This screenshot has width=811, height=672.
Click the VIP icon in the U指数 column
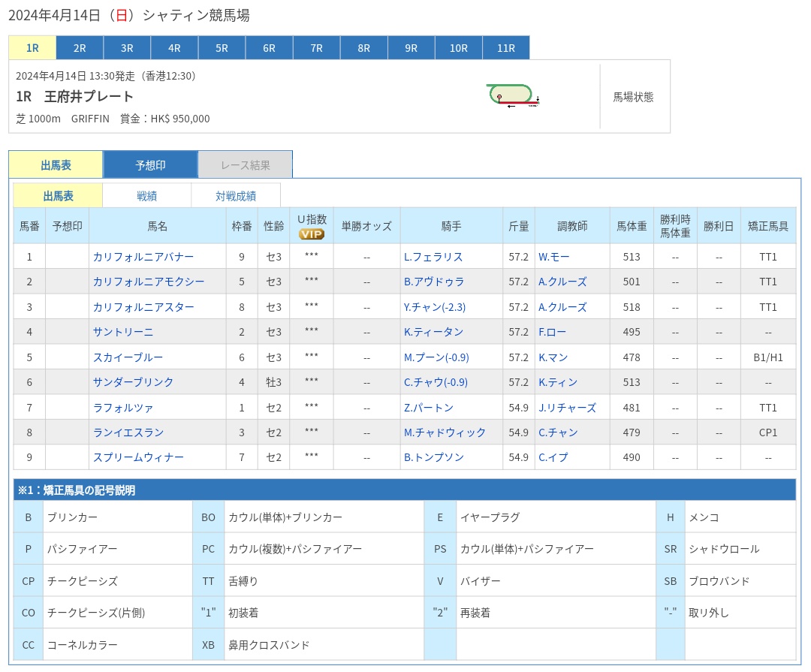[310, 233]
